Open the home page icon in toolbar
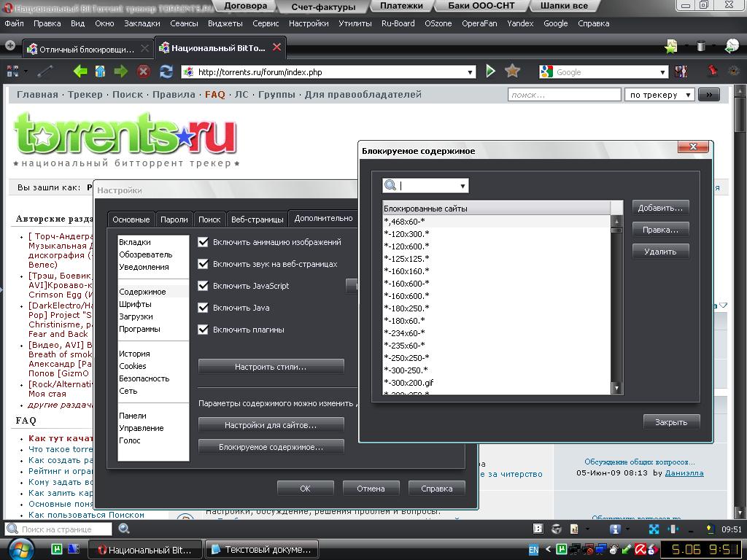 (100, 71)
